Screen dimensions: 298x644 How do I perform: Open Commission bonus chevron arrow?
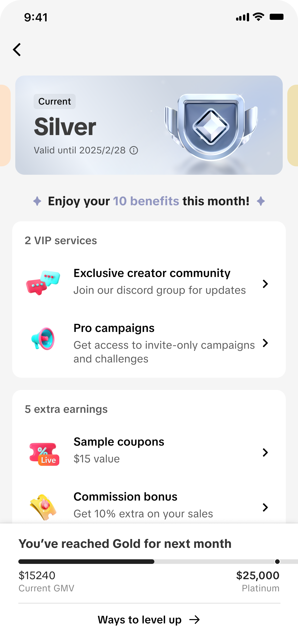click(x=265, y=507)
